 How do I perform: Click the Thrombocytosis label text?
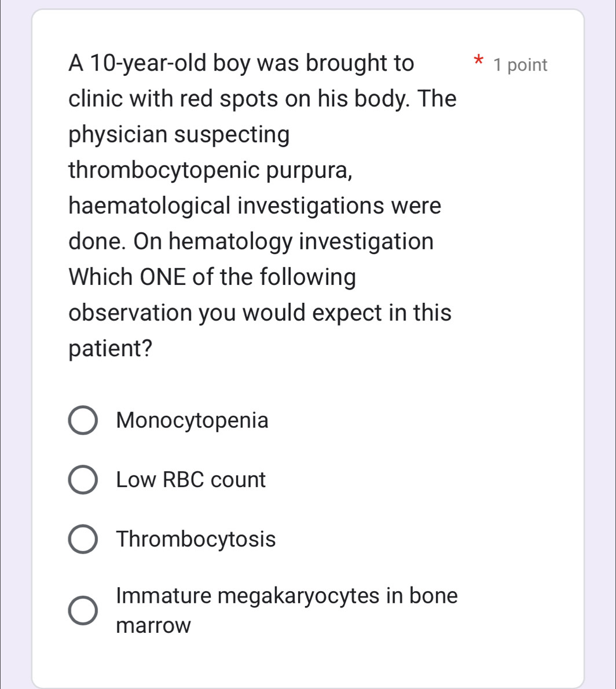click(x=196, y=539)
